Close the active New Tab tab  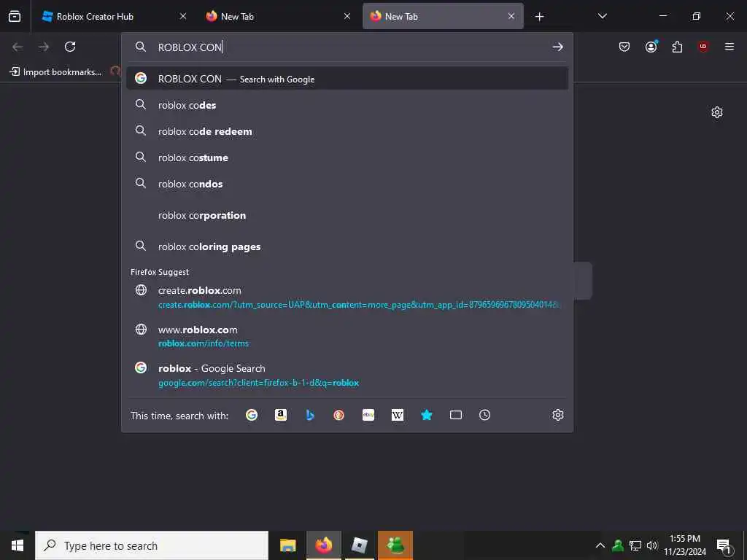tap(511, 16)
